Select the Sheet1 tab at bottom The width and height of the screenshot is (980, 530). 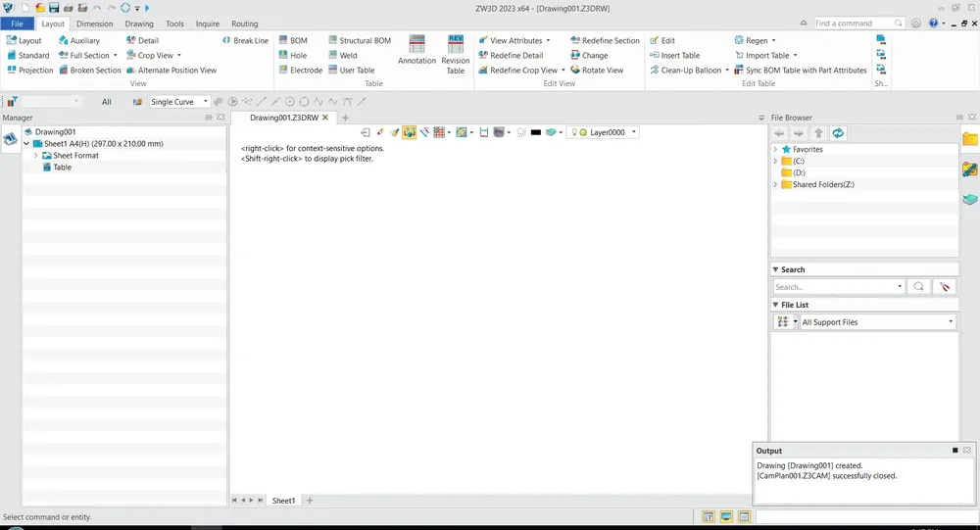point(283,501)
